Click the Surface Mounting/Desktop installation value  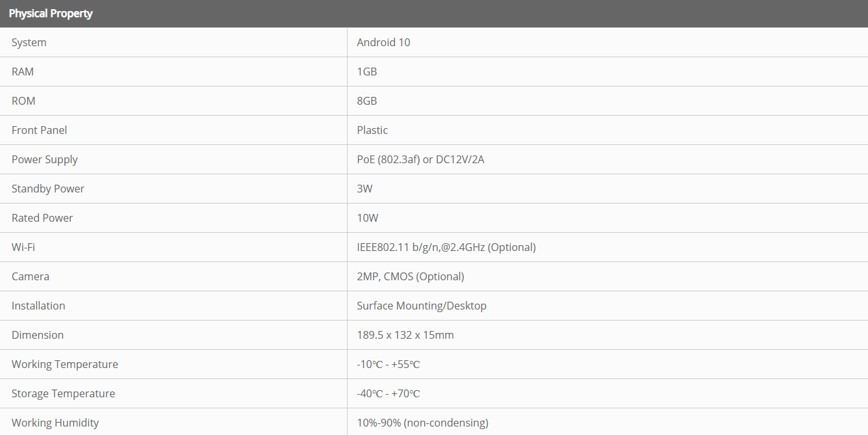(x=422, y=306)
